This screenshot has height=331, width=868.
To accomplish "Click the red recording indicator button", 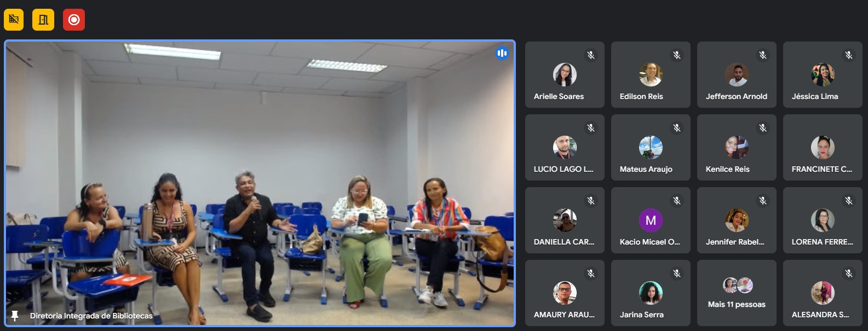I will (74, 20).
